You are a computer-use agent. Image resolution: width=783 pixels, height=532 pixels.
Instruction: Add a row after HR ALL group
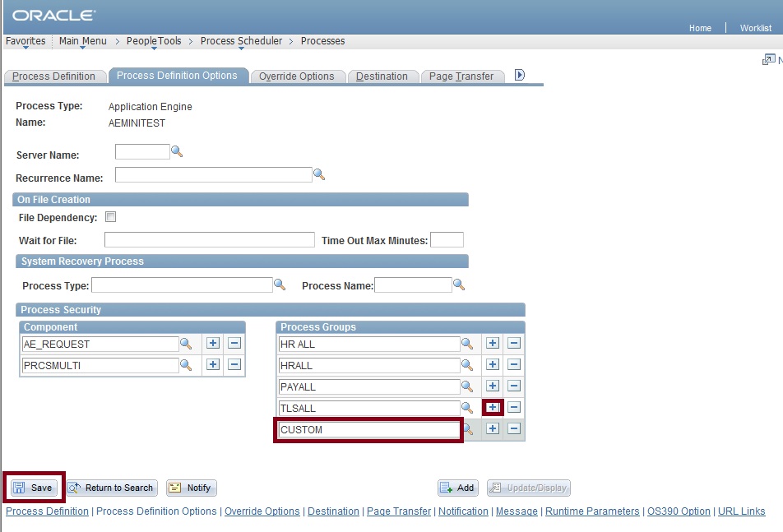493,343
